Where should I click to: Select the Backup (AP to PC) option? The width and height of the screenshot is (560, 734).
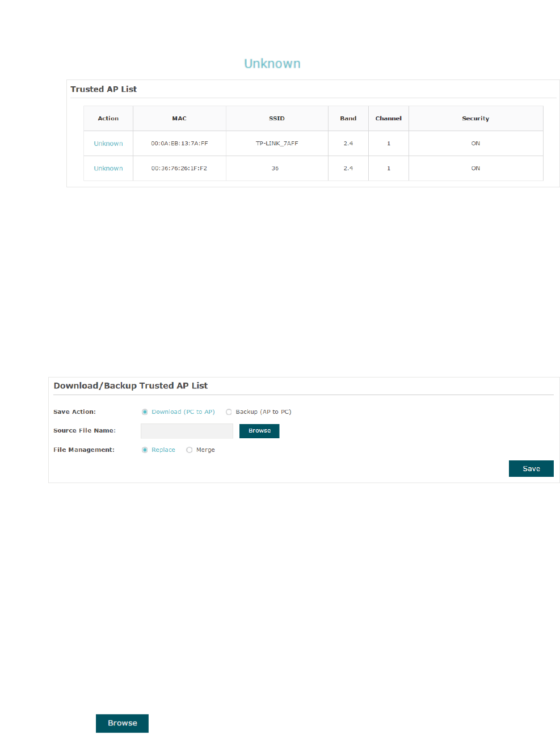coord(229,412)
